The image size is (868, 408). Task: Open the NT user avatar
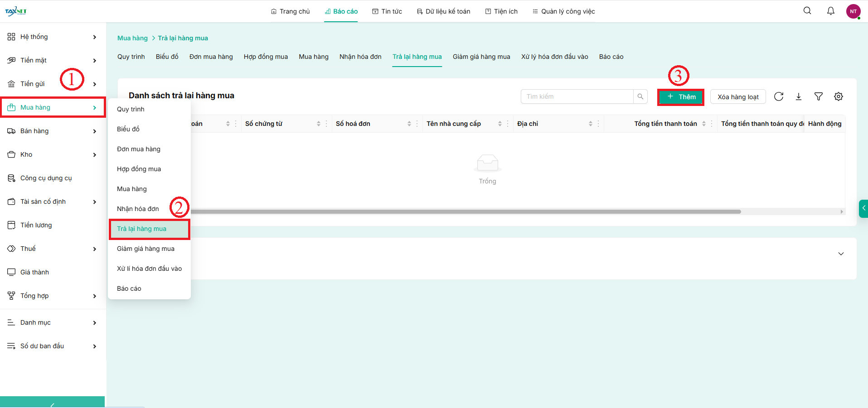(853, 11)
